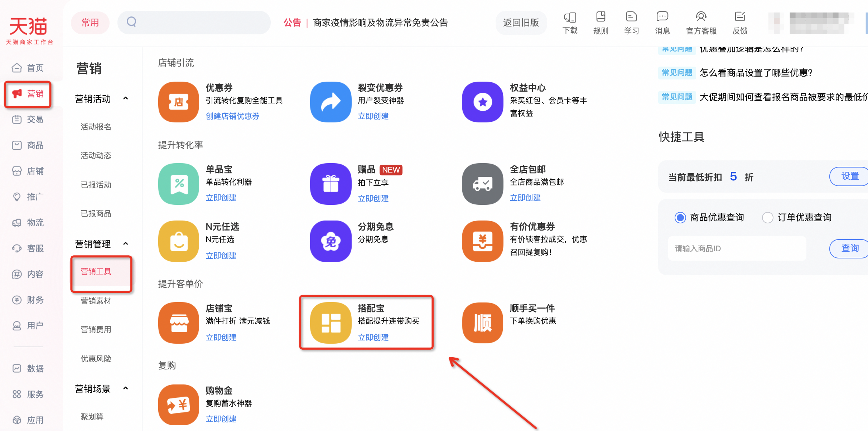The width and height of the screenshot is (868, 431).
Task: Collapse the 营销管理 section
Action: [x=126, y=244]
